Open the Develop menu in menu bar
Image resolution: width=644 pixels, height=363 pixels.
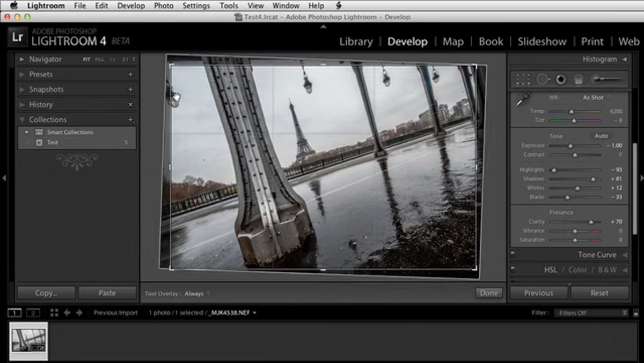131,5
